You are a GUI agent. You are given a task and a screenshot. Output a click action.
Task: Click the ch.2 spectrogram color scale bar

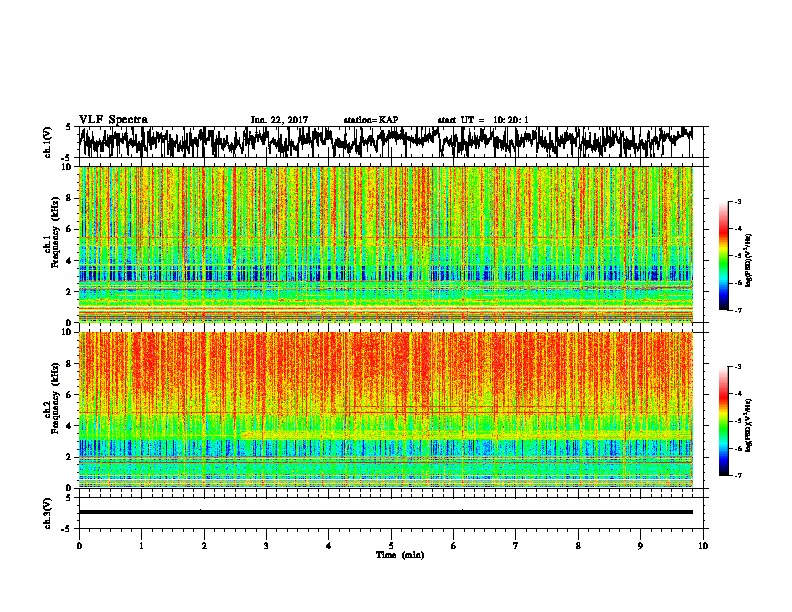click(723, 421)
